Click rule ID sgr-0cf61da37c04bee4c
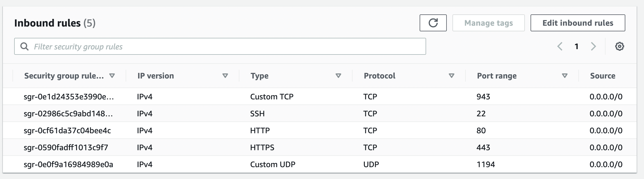644x179 pixels. click(67, 130)
